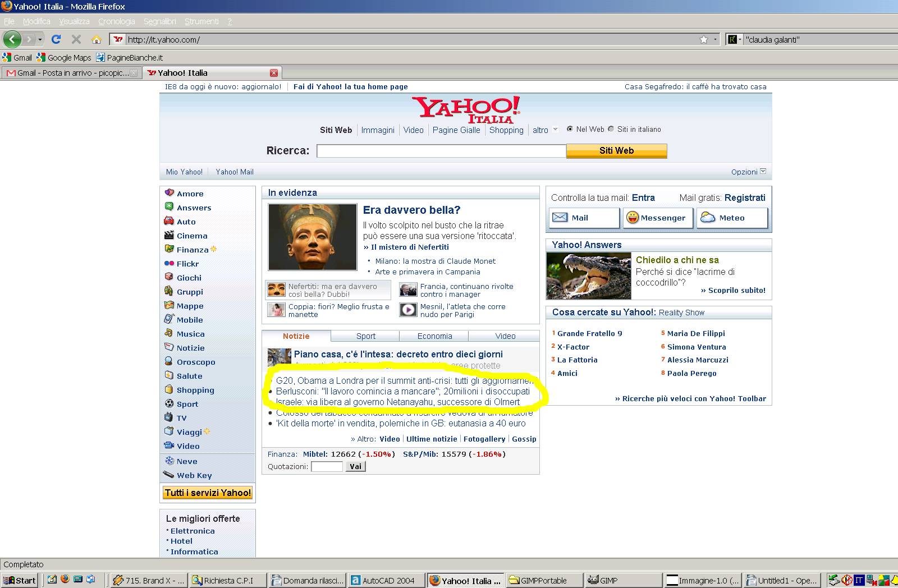Screen dimensions: 898x588
Task: Click the Quotazioni input field
Action: (x=327, y=466)
